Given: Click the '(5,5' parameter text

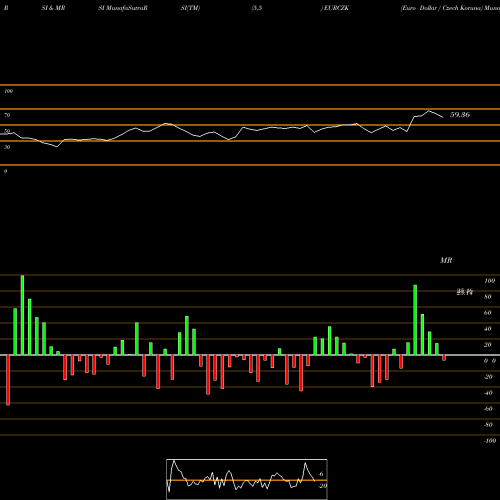Looking at the screenshot, I should [x=257, y=8].
